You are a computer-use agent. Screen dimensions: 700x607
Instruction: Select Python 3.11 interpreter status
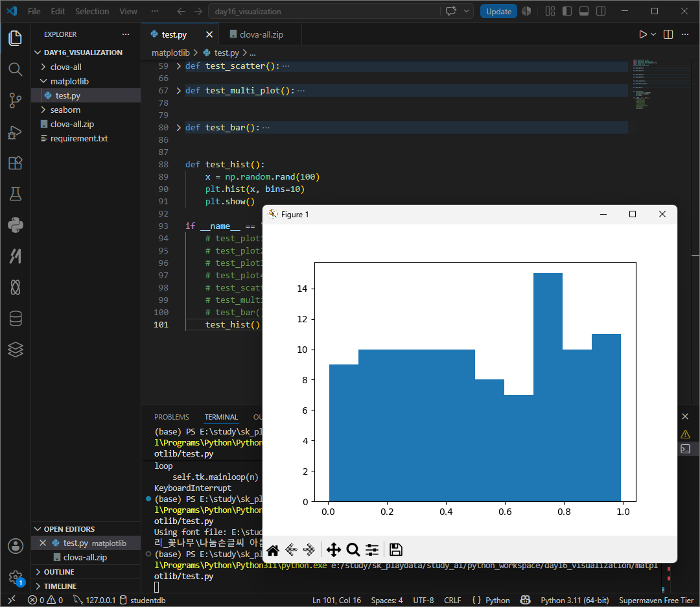click(574, 600)
